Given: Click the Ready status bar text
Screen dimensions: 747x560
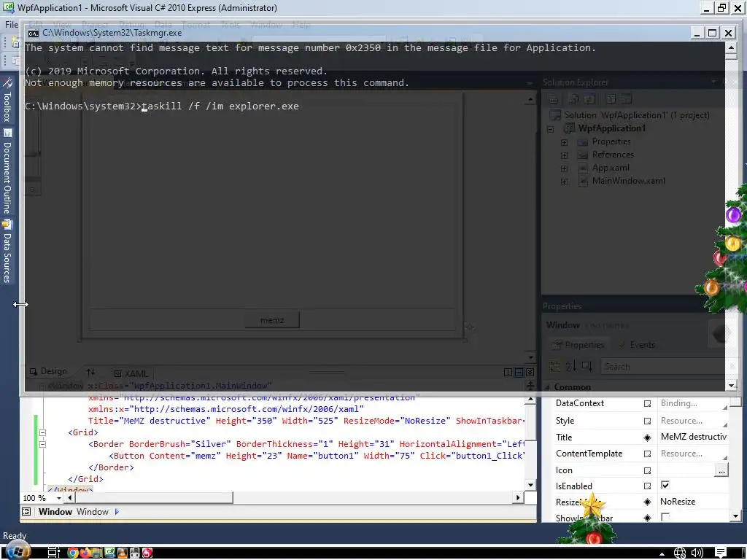Looking at the screenshot, I should click(15, 536).
